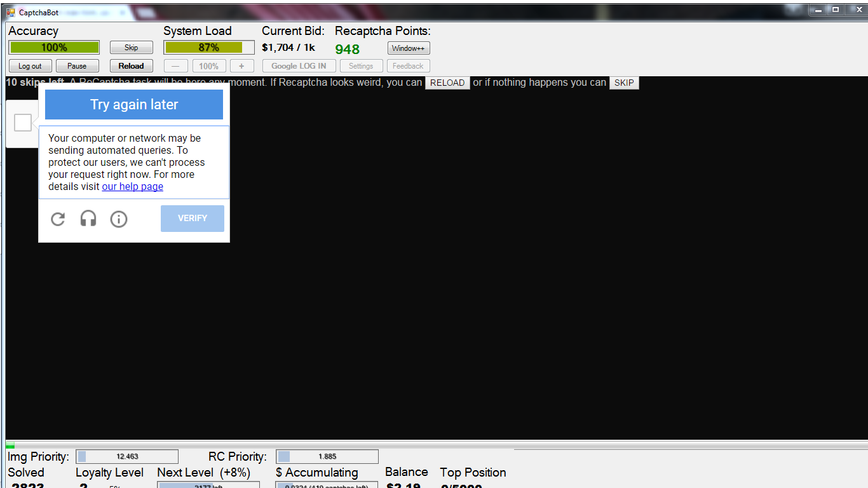Click the "Your computer or network" message text
Screen dimensions: 868x488
126,163
